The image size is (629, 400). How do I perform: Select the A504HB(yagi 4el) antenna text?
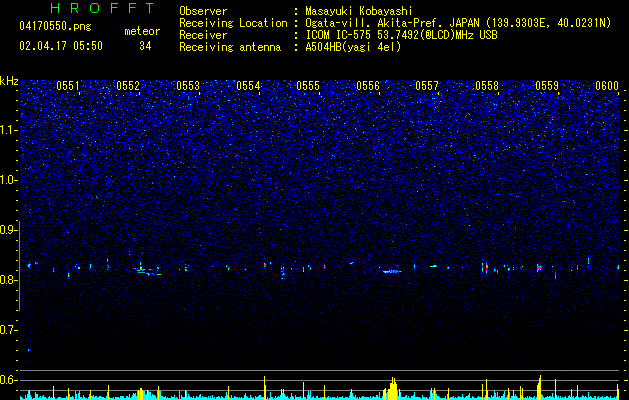click(x=353, y=47)
